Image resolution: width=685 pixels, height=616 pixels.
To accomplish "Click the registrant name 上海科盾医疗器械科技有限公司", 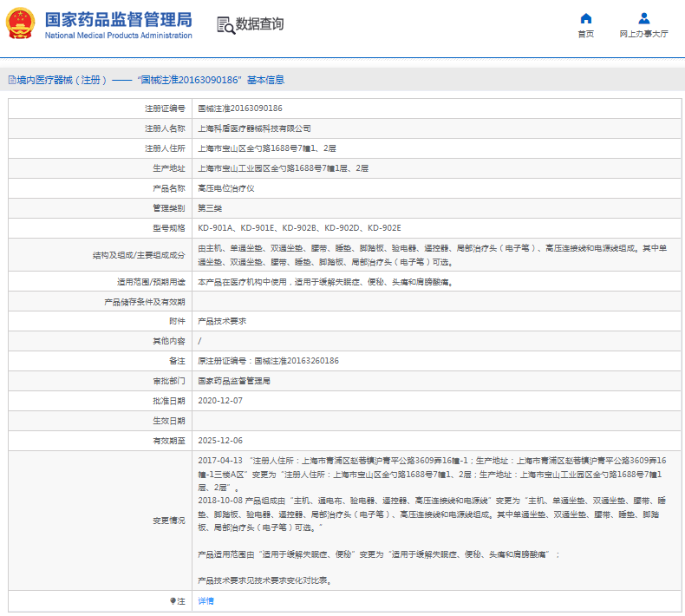I will pyautogui.click(x=254, y=128).
